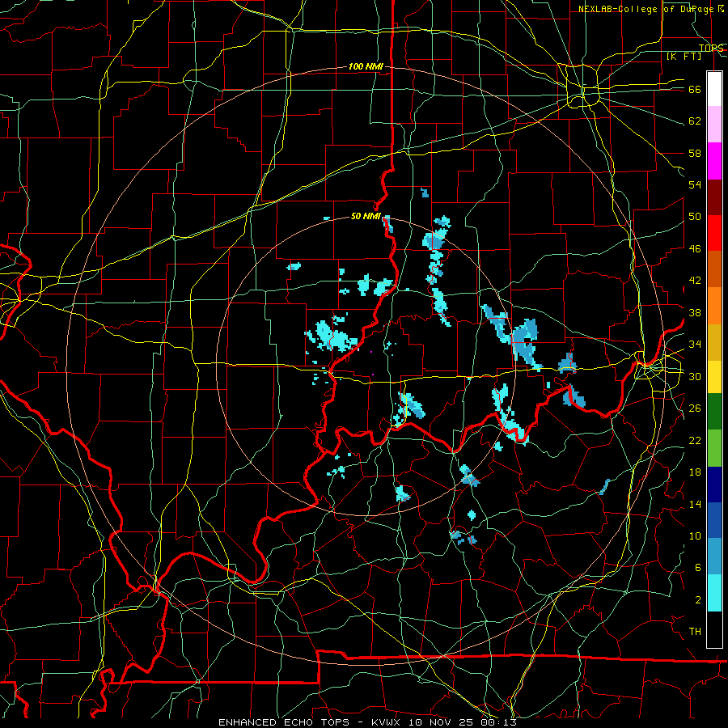Click the navy blue legend swatch
This screenshot has width=728, height=728.
[x=714, y=485]
